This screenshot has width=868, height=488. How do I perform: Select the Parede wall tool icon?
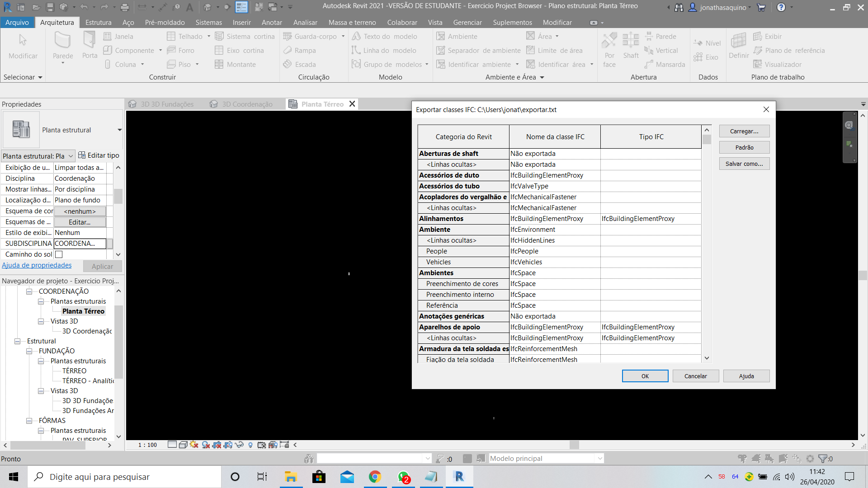[x=62, y=41]
